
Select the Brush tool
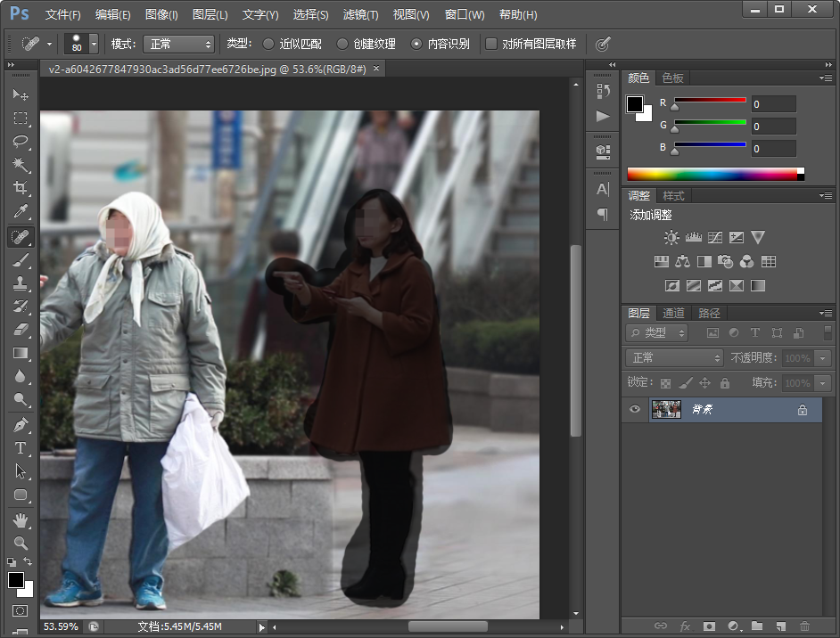21,261
